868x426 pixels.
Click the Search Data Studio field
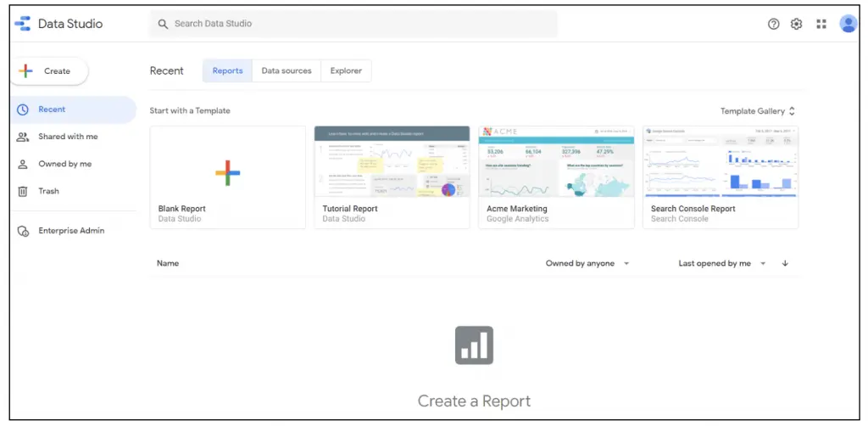point(356,24)
